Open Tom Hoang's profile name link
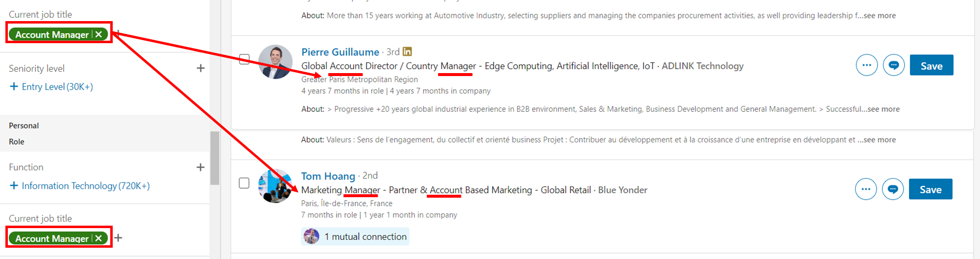The height and width of the screenshot is (259, 980). (328, 176)
